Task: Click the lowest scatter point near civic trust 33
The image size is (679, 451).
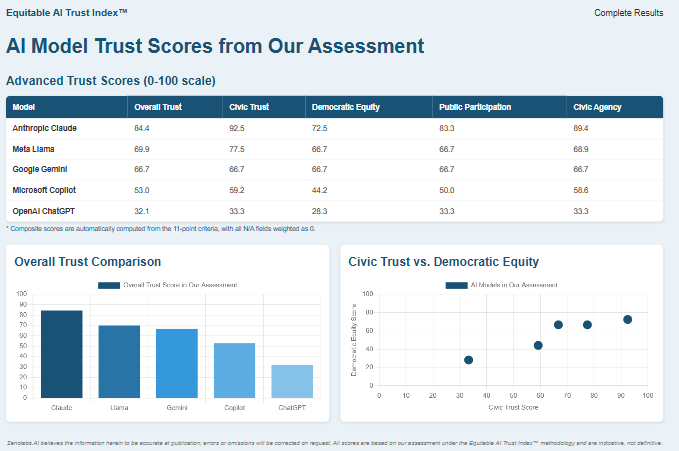Action: click(469, 360)
